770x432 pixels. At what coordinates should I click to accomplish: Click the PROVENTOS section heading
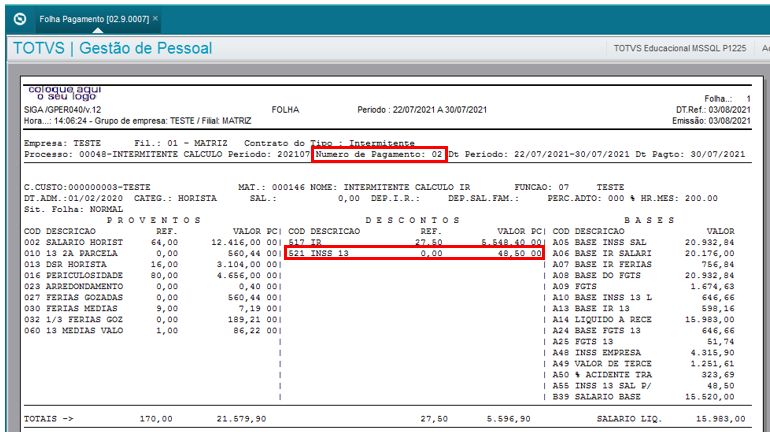(154, 220)
